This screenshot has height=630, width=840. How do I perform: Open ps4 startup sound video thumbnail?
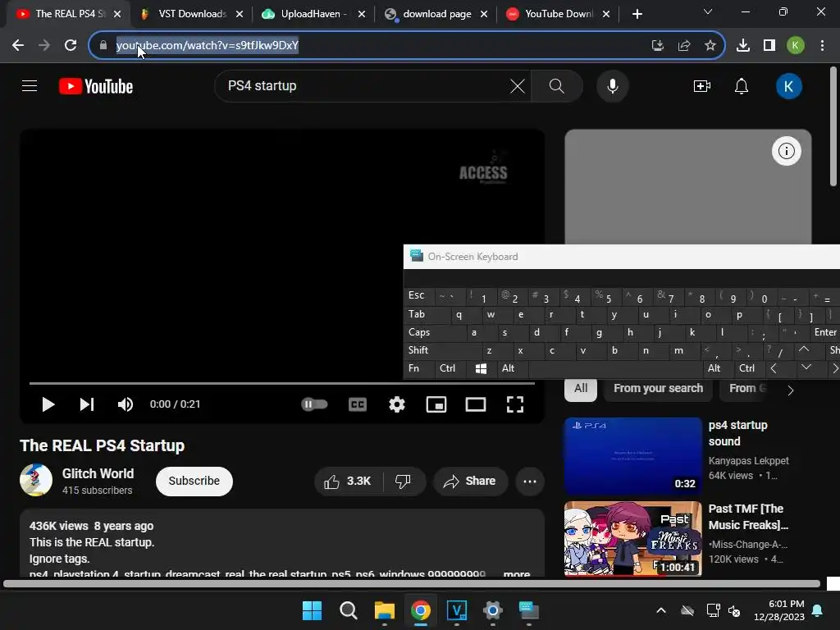point(632,456)
